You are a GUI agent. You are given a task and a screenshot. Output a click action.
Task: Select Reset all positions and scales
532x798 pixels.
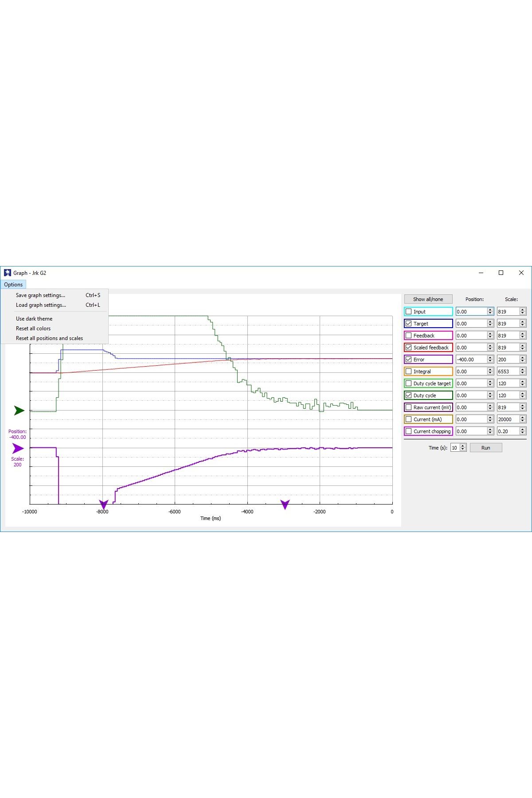tap(55, 338)
